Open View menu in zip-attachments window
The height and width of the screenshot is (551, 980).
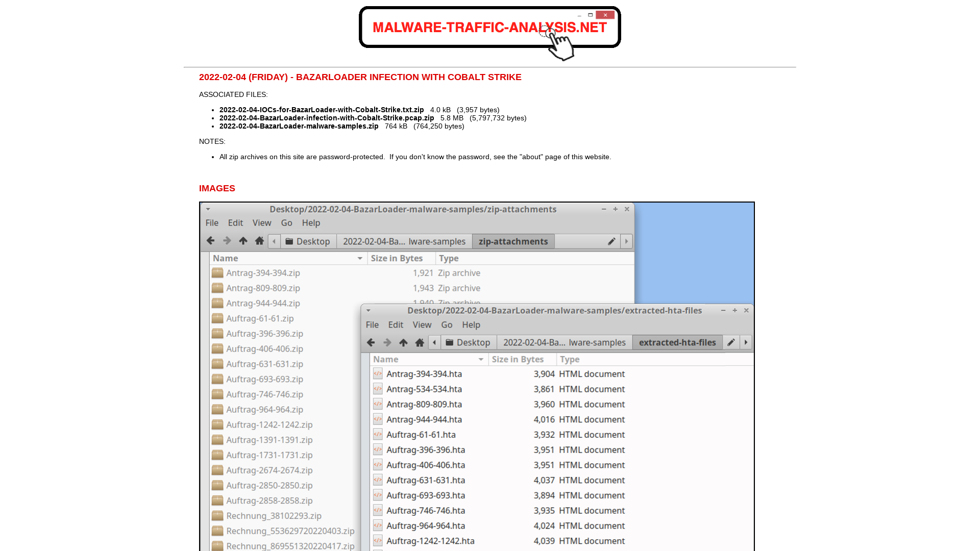point(262,223)
